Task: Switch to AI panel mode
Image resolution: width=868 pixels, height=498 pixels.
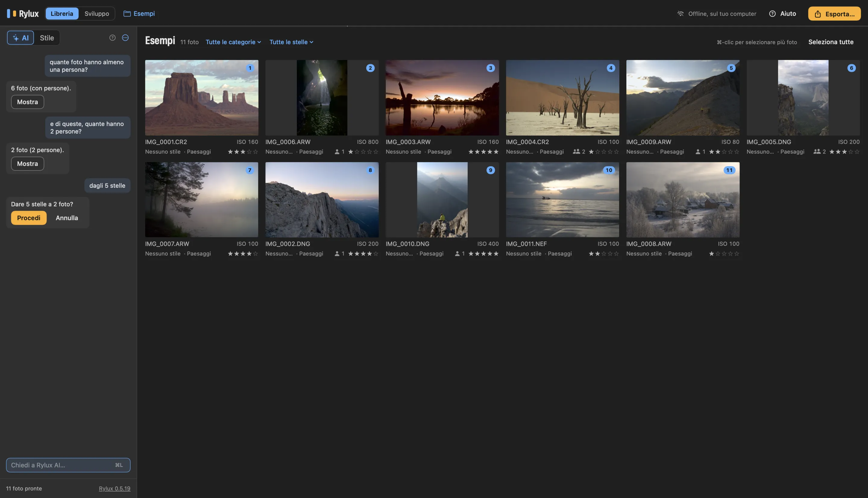Action: point(20,38)
